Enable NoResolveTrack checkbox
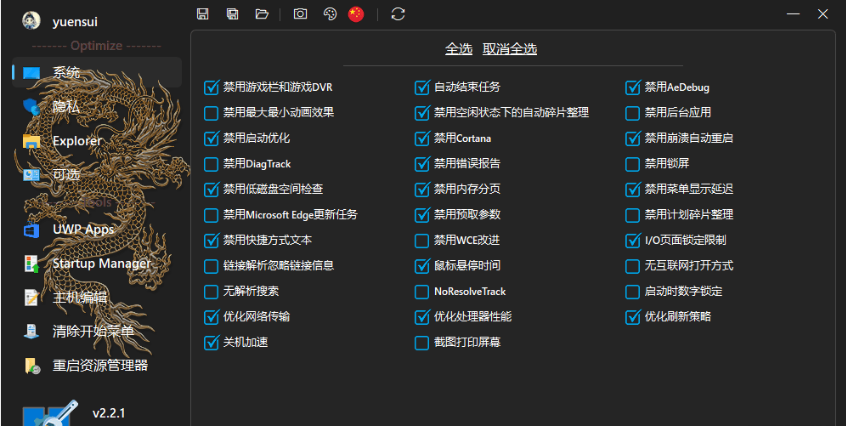Screen dimensions: 846x426 click(x=421, y=292)
